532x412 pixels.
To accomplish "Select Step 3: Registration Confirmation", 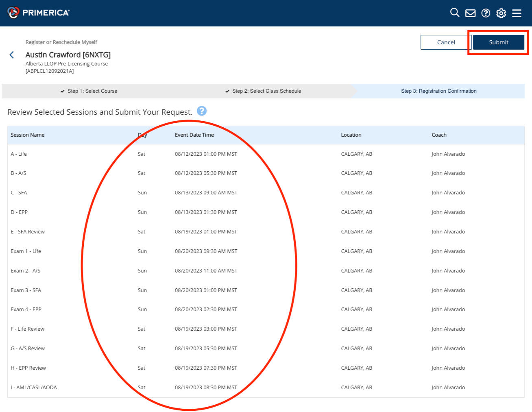I will coord(438,91).
